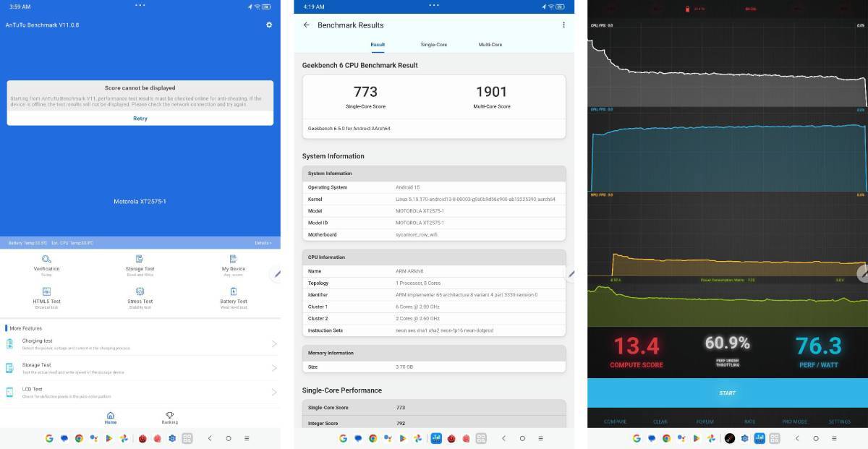This screenshot has width=868, height=449.
Task: Tap the 13.4 Compute Score readout
Action: point(637,346)
